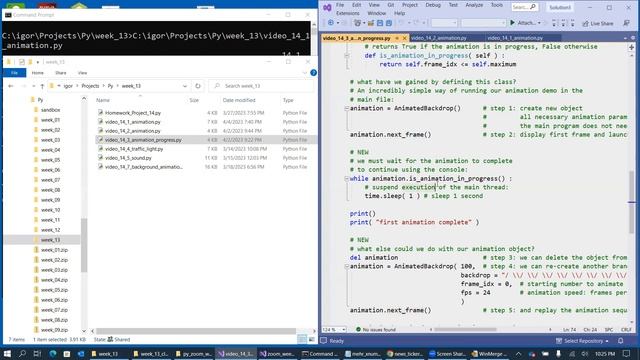Viewport: 640px width, 360px height.
Task: Open the Action Center notification icon
Action: point(627,353)
